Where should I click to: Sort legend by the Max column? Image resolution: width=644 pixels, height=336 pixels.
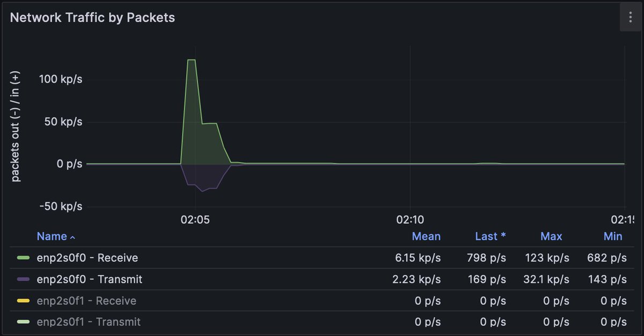(x=551, y=236)
